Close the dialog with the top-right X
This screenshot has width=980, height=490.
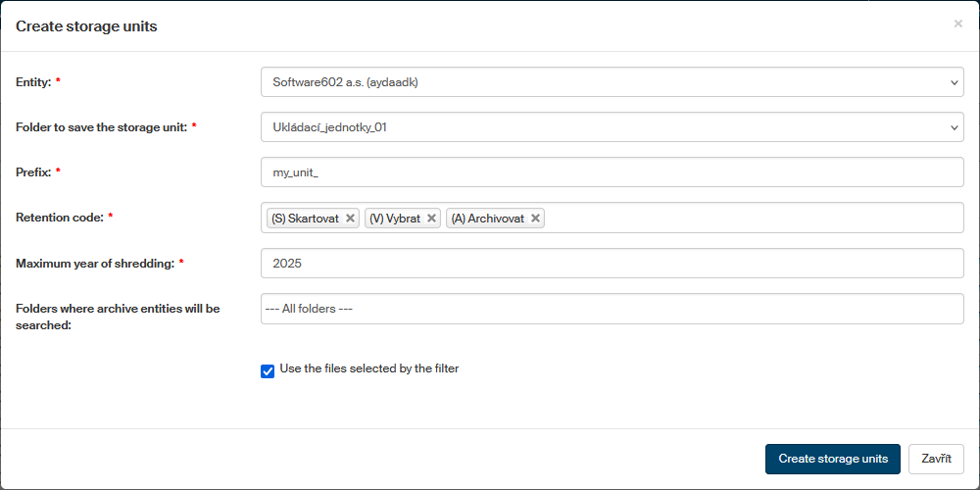pyautogui.click(x=957, y=24)
